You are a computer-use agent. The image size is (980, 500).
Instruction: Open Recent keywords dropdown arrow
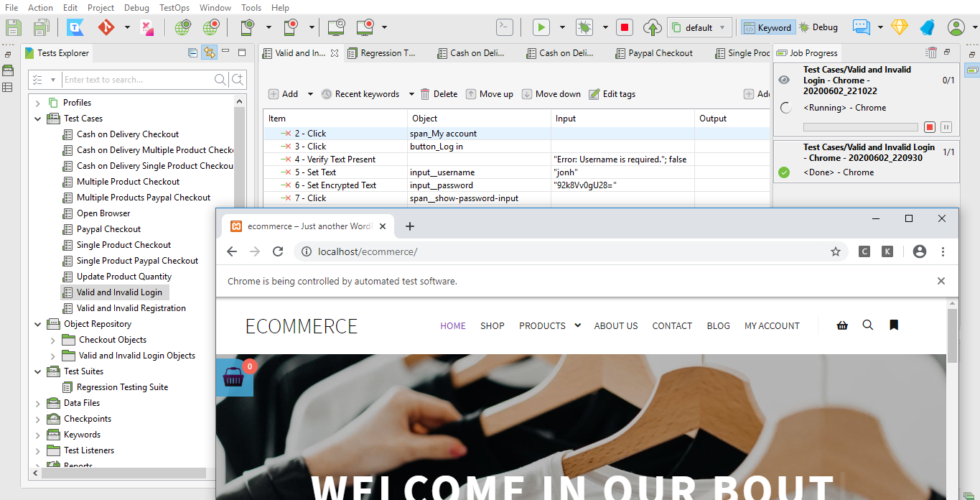[x=411, y=94]
